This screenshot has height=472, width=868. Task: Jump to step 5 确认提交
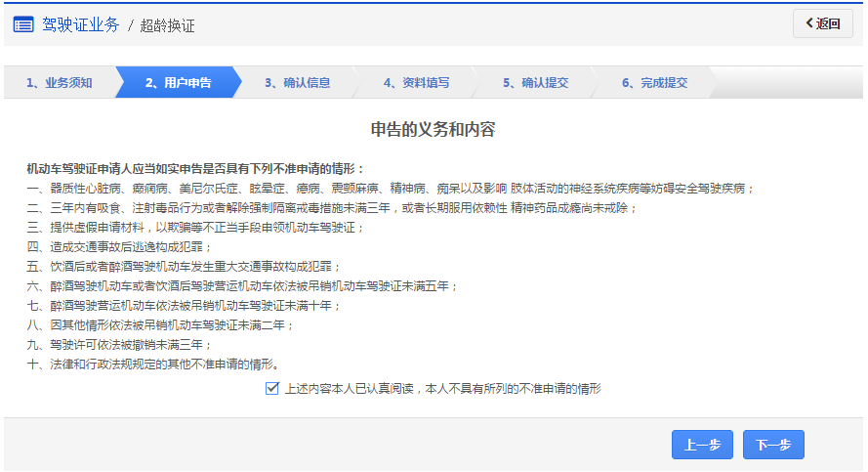(535, 83)
